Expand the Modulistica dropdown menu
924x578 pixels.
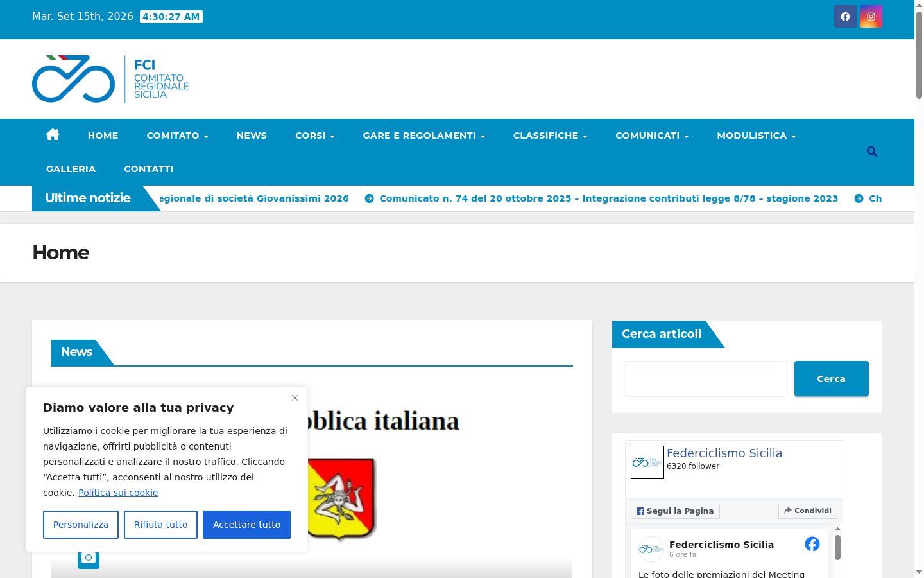pyautogui.click(x=756, y=136)
